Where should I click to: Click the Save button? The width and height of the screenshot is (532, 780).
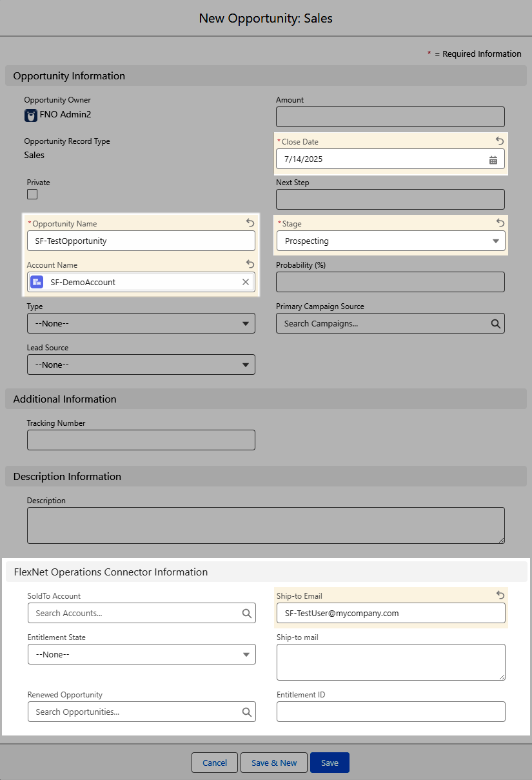coord(330,763)
